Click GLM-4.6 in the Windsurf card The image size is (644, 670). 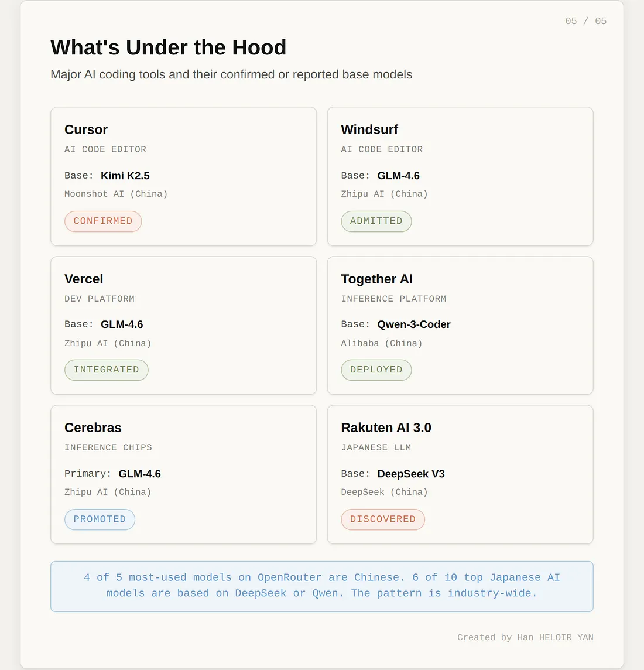(398, 176)
